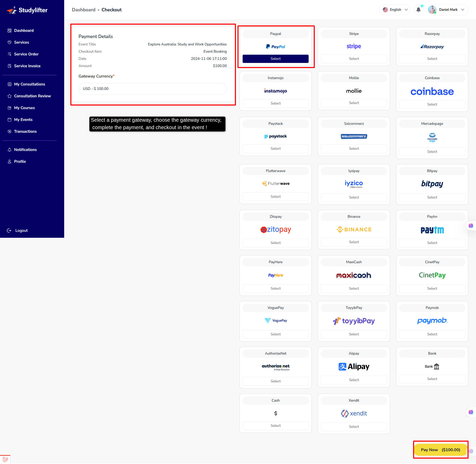Select the Paymob gateway button
Screen dimensions: 476x464
[432, 334]
